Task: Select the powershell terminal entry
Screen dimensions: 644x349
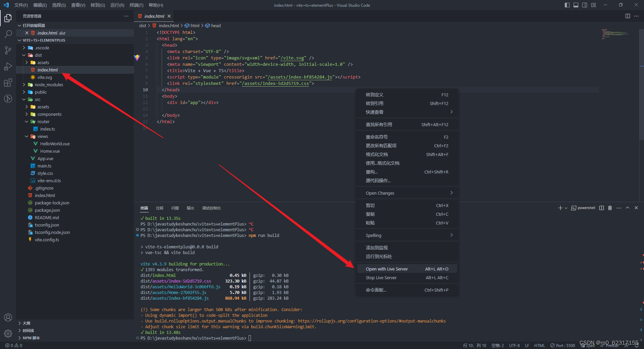Action: coord(583,208)
